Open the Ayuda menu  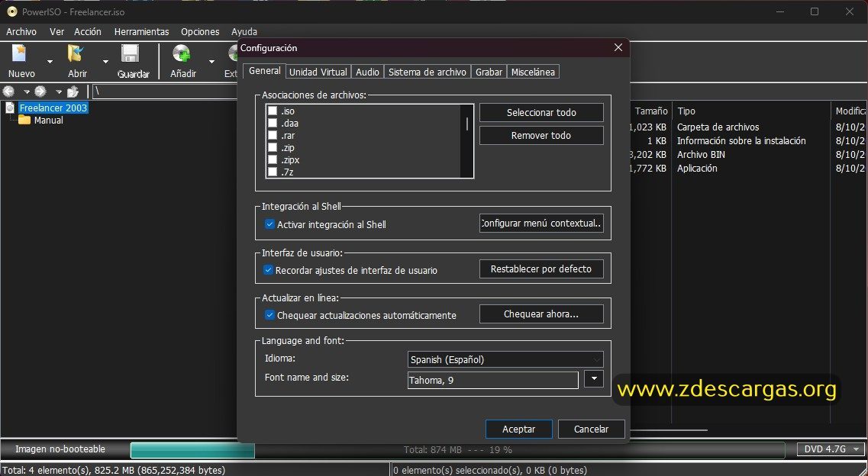point(244,31)
